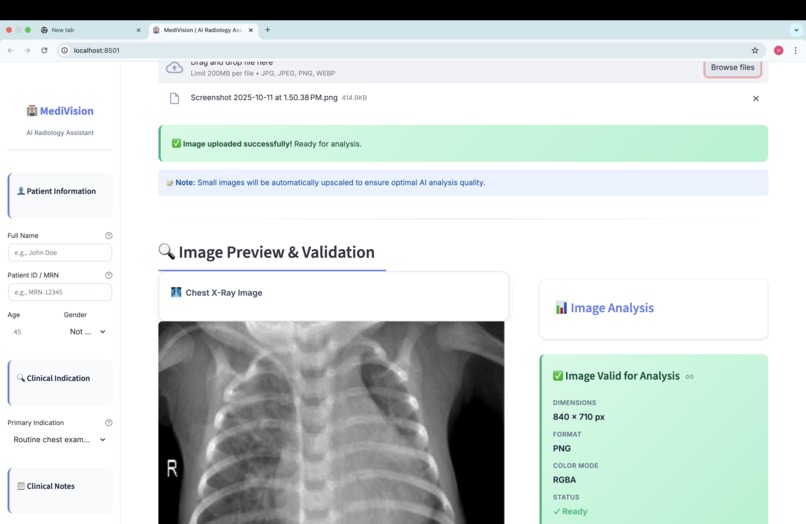Open the Chrome profile avatar
The height and width of the screenshot is (524, 806).
(x=778, y=50)
